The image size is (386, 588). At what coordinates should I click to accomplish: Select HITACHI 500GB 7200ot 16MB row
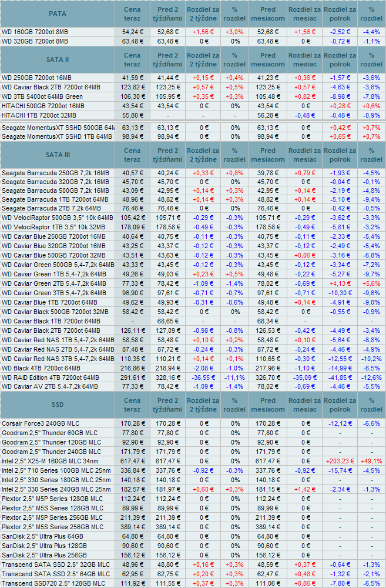click(193, 106)
